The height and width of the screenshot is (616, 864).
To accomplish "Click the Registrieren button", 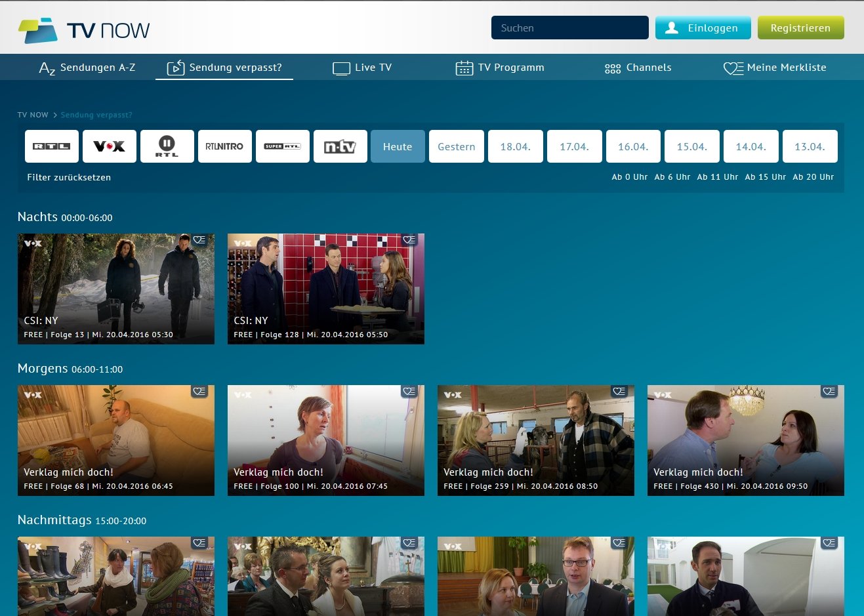I will point(801,28).
